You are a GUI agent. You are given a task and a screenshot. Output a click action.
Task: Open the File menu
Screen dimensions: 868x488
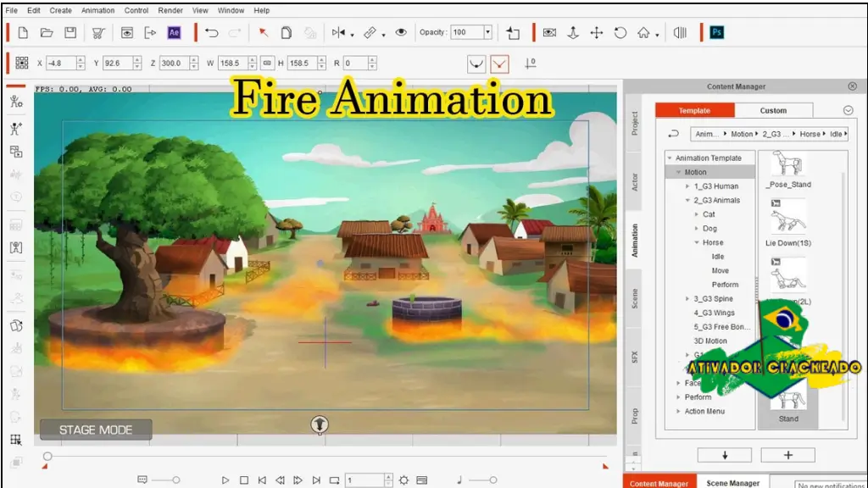point(12,10)
